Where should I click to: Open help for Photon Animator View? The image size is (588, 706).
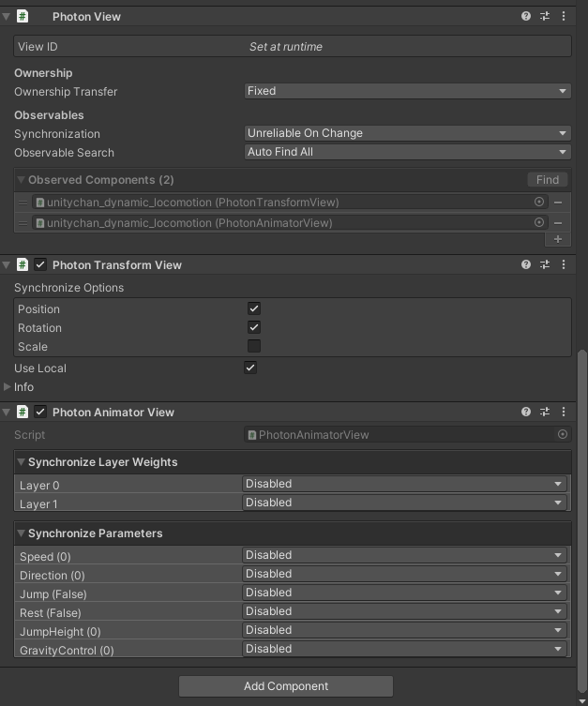click(526, 412)
